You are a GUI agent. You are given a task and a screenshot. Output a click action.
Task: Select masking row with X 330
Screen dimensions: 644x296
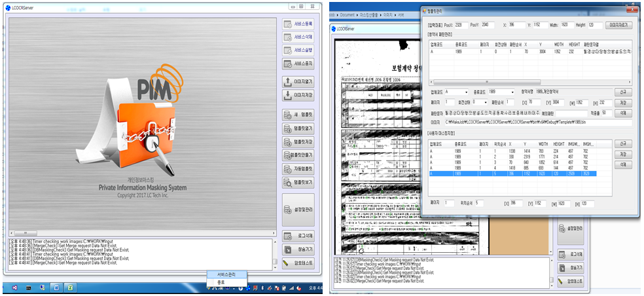pyautogui.click(x=512, y=157)
